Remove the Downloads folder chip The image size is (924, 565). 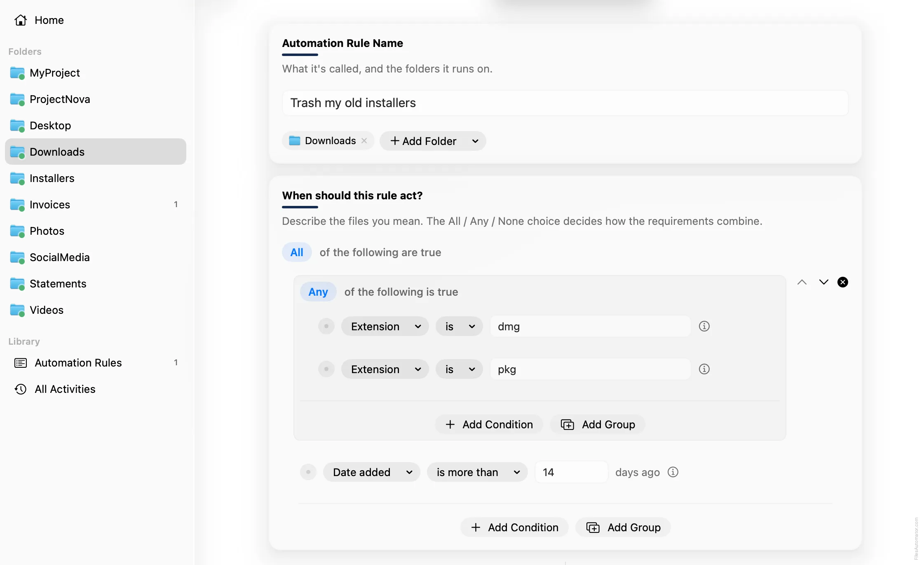(x=364, y=141)
